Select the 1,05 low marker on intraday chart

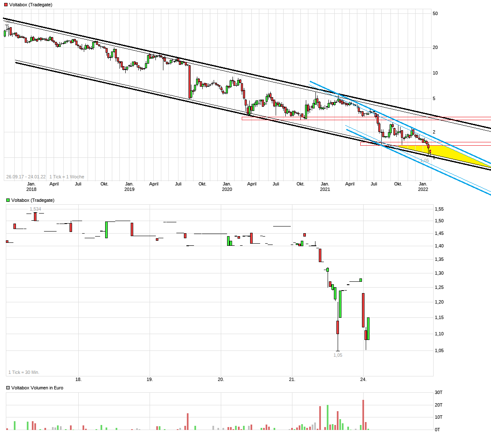[338, 355]
